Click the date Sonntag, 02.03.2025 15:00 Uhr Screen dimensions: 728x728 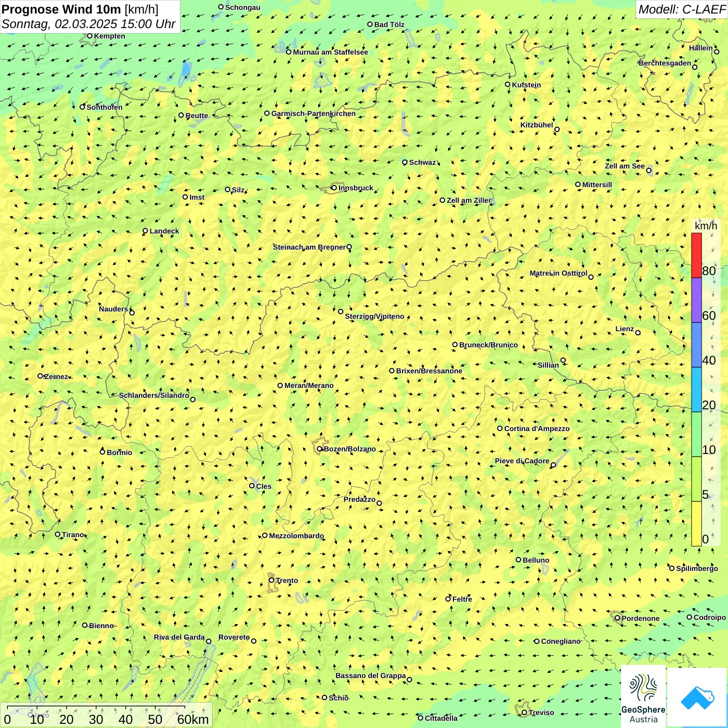[88, 24]
